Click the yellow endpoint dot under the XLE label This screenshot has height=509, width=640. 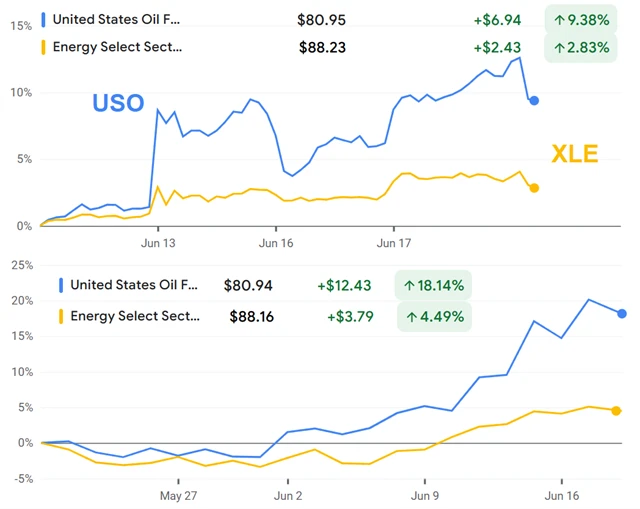tap(534, 188)
